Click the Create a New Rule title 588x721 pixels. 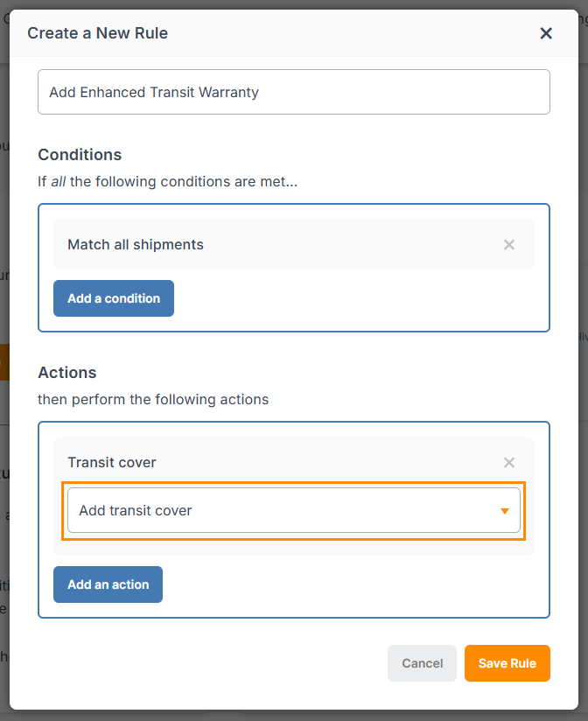97,32
